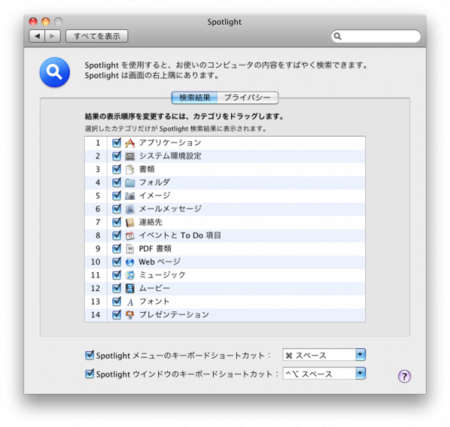
Task: Select the アプリケーション row label
Action: pyautogui.click(x=170, y=143)
